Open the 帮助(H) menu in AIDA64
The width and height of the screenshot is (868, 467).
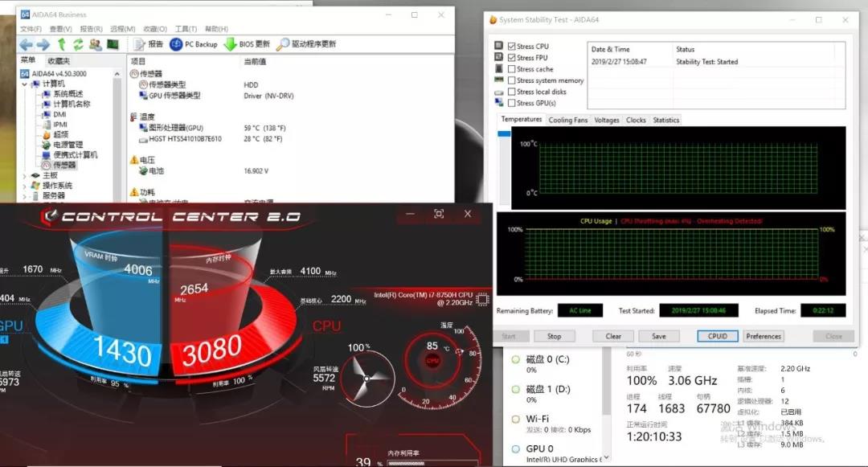(x=216, y=29)
